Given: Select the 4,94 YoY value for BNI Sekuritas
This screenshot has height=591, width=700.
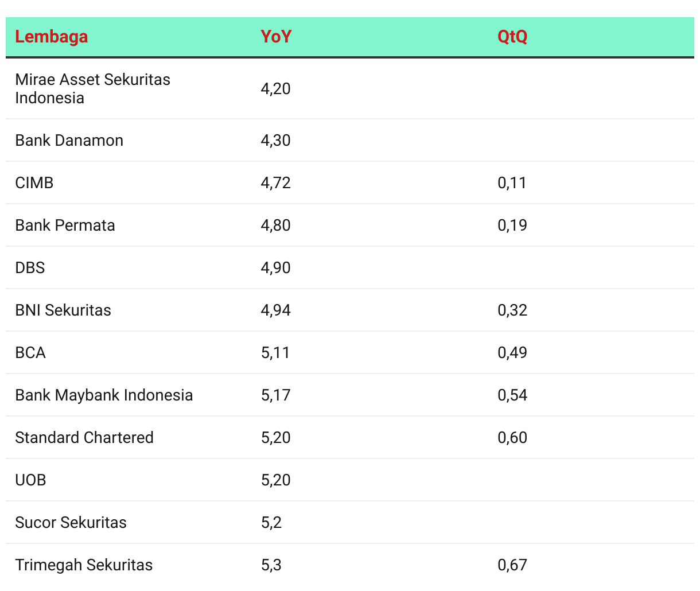Looking at the screenshot, I should point(276,310).
